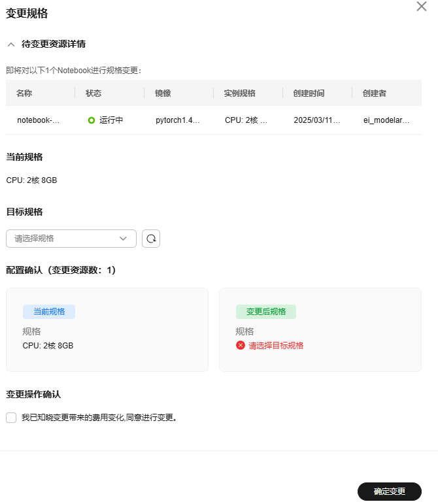Refresh the target spec list
438x504 pixels.
tap(151, 239)
